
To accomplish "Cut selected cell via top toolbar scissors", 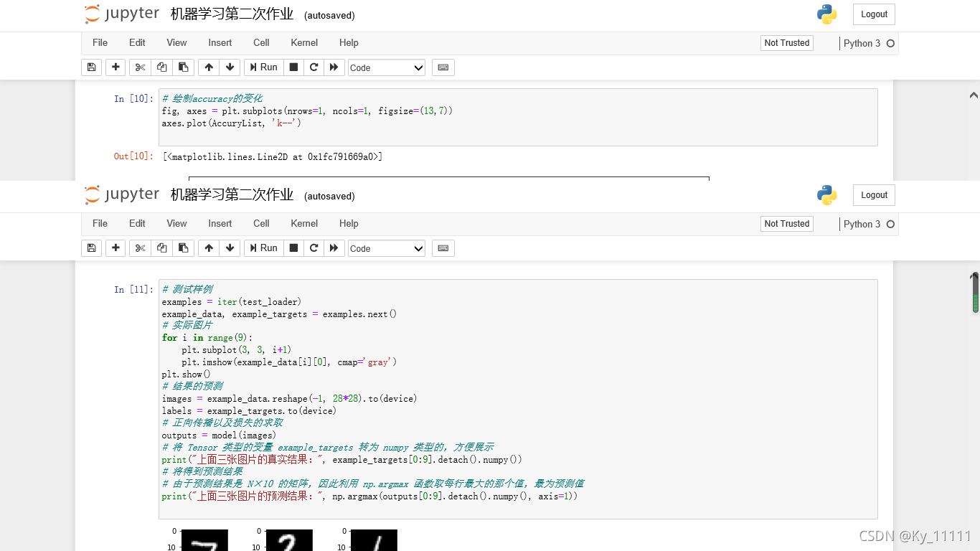I will [x=140, y=67].
